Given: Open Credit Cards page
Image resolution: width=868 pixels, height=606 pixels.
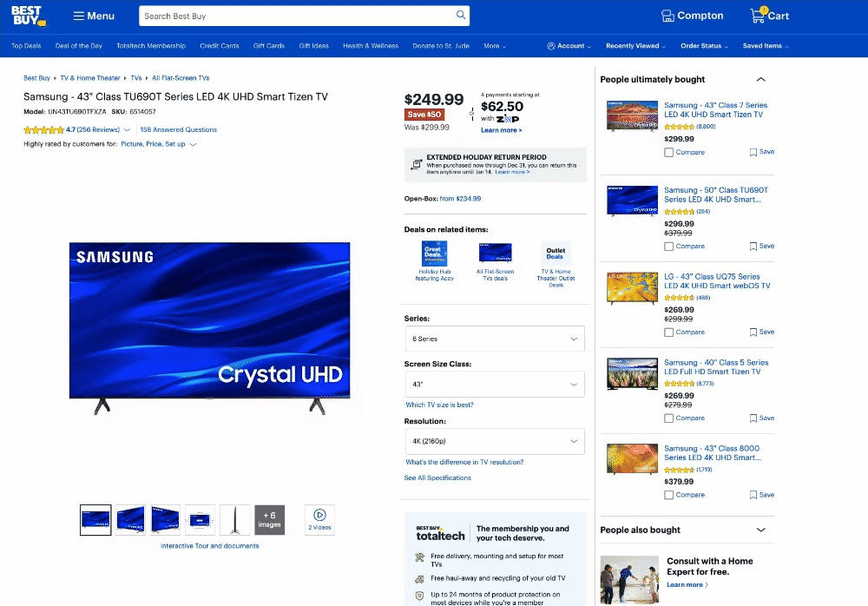Looking at the screenshot, I should (x=220, y=46).
